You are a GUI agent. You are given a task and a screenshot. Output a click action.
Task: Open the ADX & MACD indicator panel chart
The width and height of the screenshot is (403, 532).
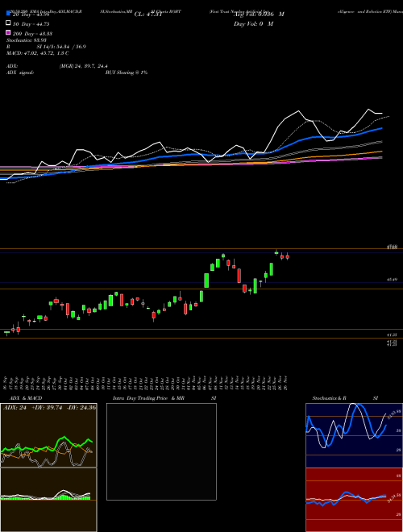[x=48, y=435]
